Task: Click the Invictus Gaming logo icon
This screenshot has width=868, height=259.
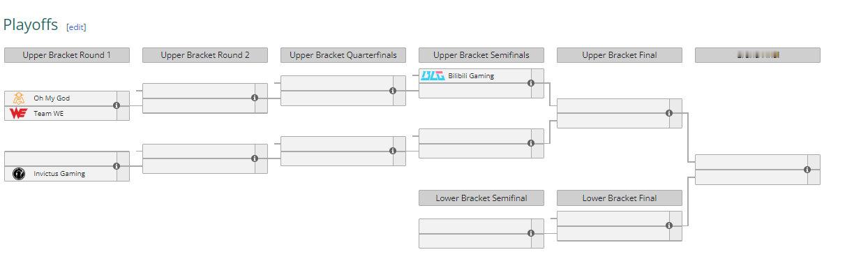Action: [x=19, y=173]
